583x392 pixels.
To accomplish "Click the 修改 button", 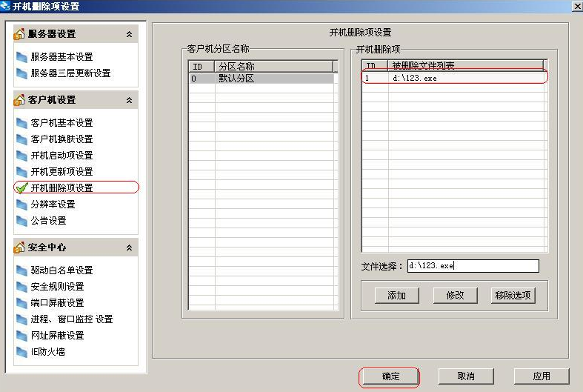I will click(x=455, y=296).
